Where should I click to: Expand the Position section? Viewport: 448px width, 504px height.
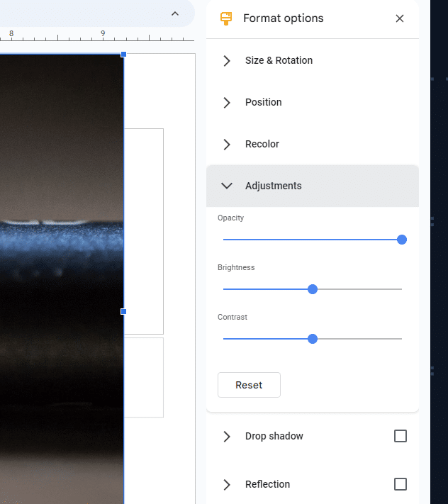coord(313,102)
